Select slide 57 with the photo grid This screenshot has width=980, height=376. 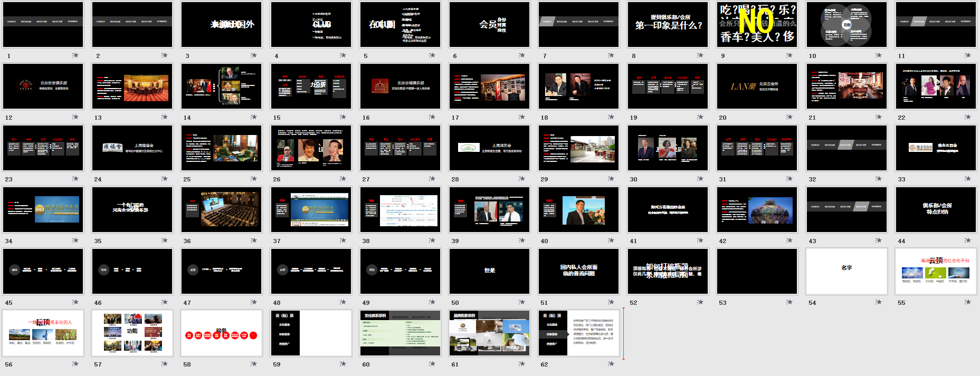[x=132, y=333]
